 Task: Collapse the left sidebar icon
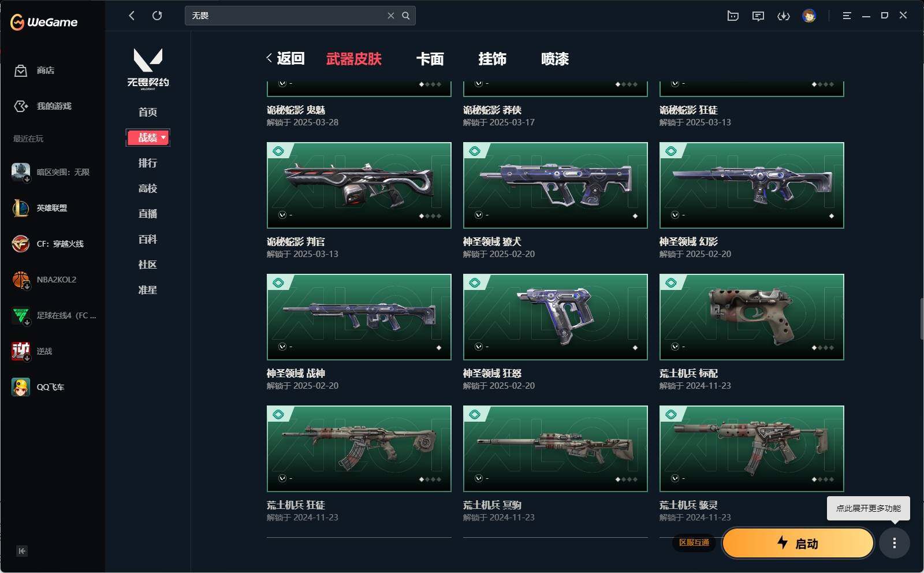(x=22, y=551)
